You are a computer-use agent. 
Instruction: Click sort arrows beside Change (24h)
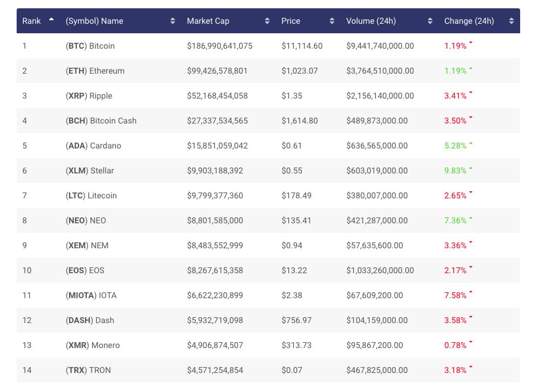click(511, 21)
